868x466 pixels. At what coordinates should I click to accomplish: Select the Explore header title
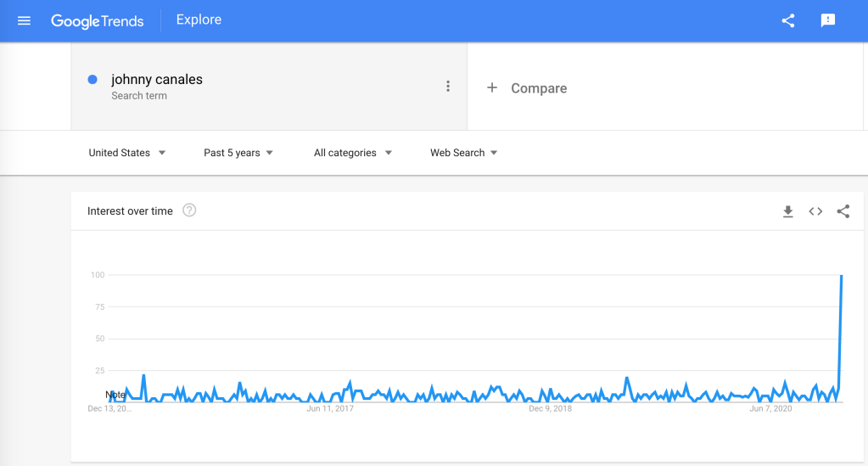pos(199,20)
